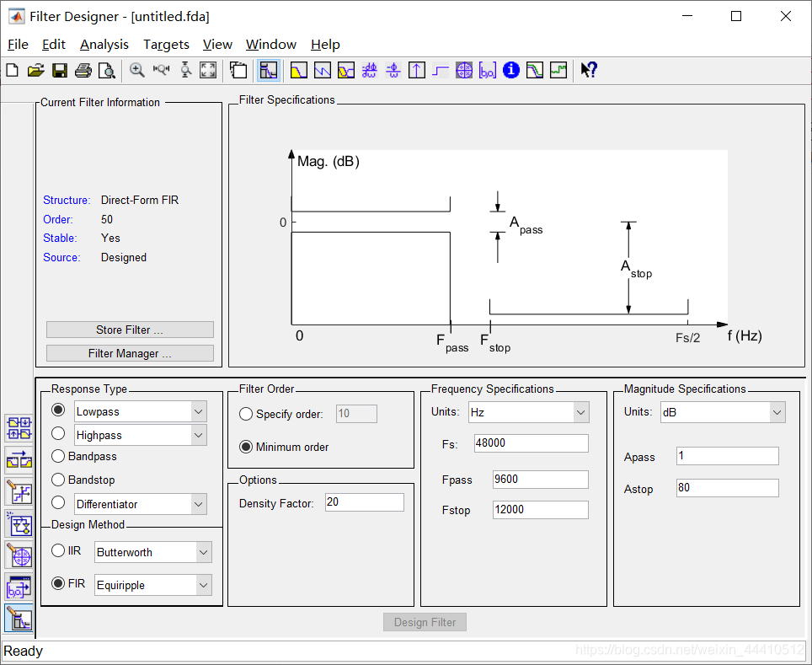
Task: Open the Realize Model panel
Action: pos(19,523)
